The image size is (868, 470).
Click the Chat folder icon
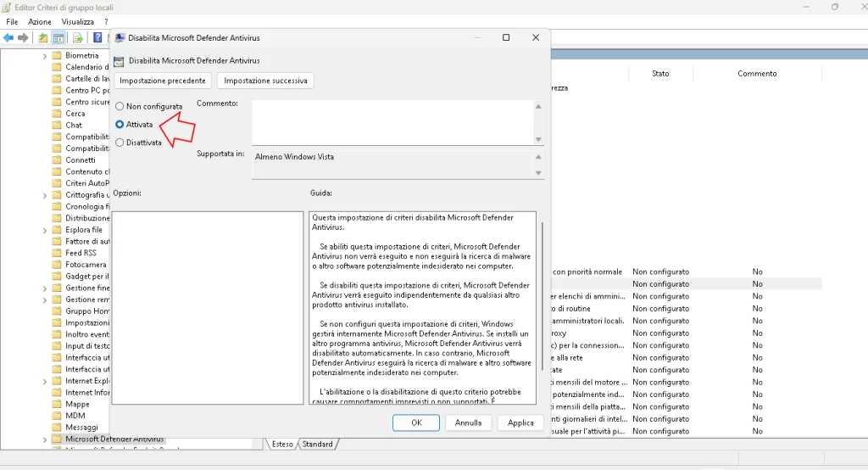tap(57, 126)
